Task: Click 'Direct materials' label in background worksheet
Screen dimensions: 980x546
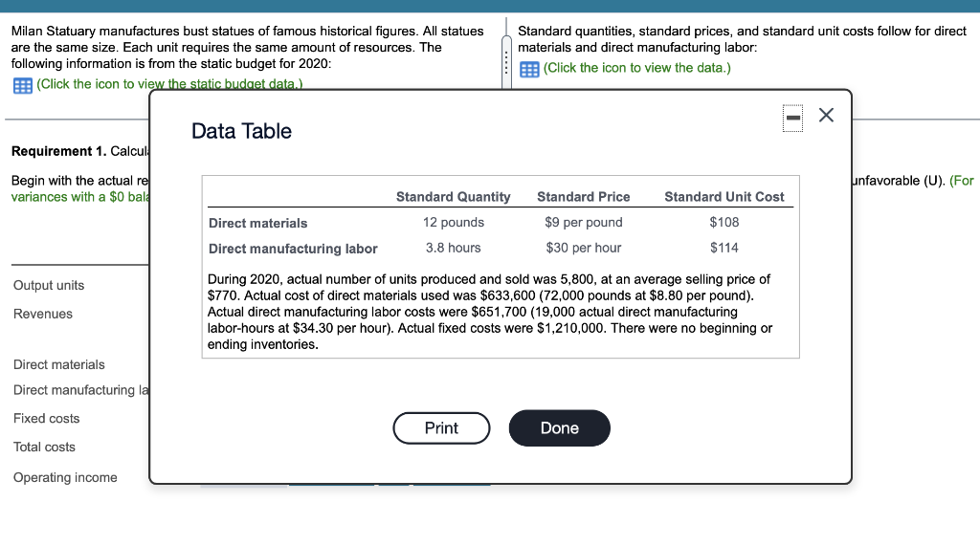Action: point(58,365)
